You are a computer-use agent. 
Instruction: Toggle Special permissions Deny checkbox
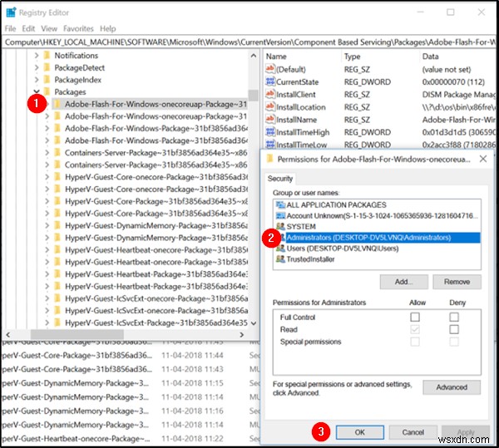coord(454,342)
